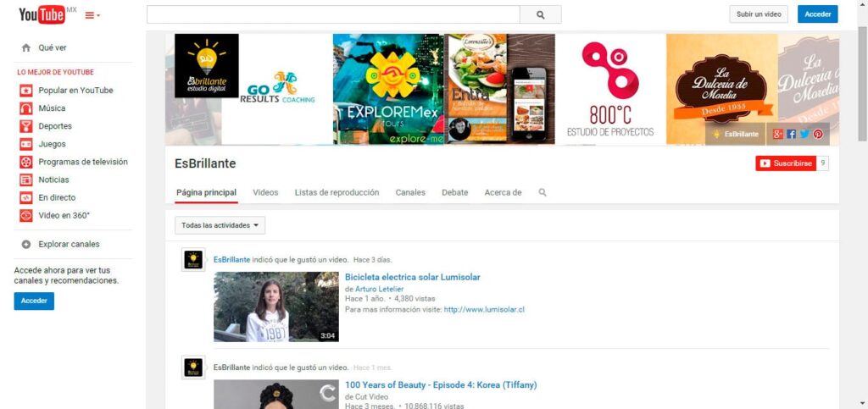868x409 pixels.
Task: Click the sidebar blue Acceder button
Action: (34, 301)
